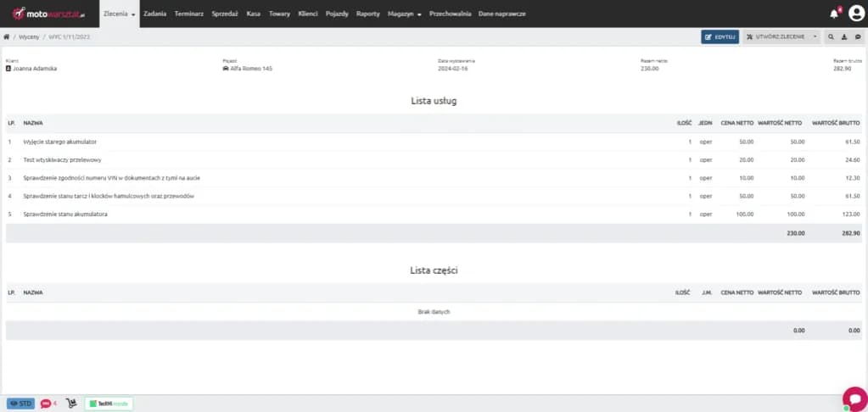Open the notifications bell
This screenshot has width=868, height=412.
coord(834,14)
